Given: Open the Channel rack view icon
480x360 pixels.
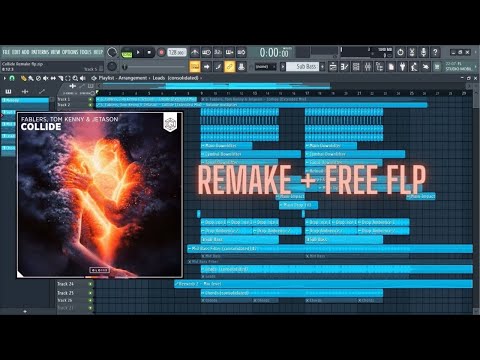Looking at the screenshot, I should coord(356,67).
